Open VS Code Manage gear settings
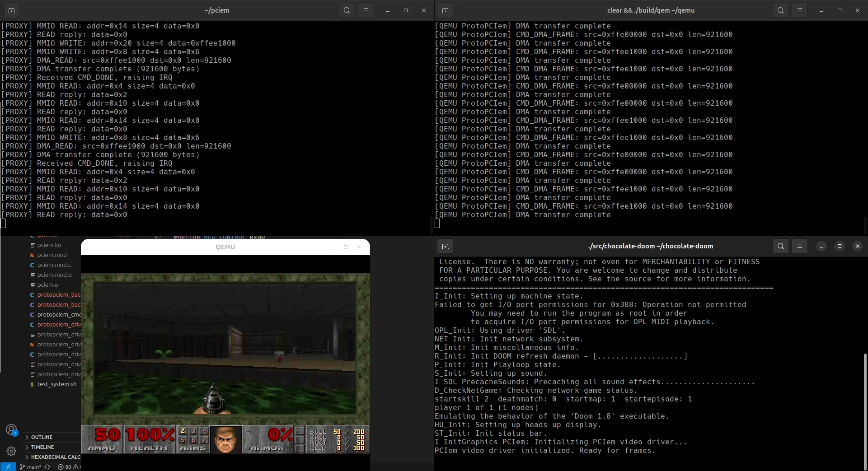This screenshot has height=471, width=868. 11,451
